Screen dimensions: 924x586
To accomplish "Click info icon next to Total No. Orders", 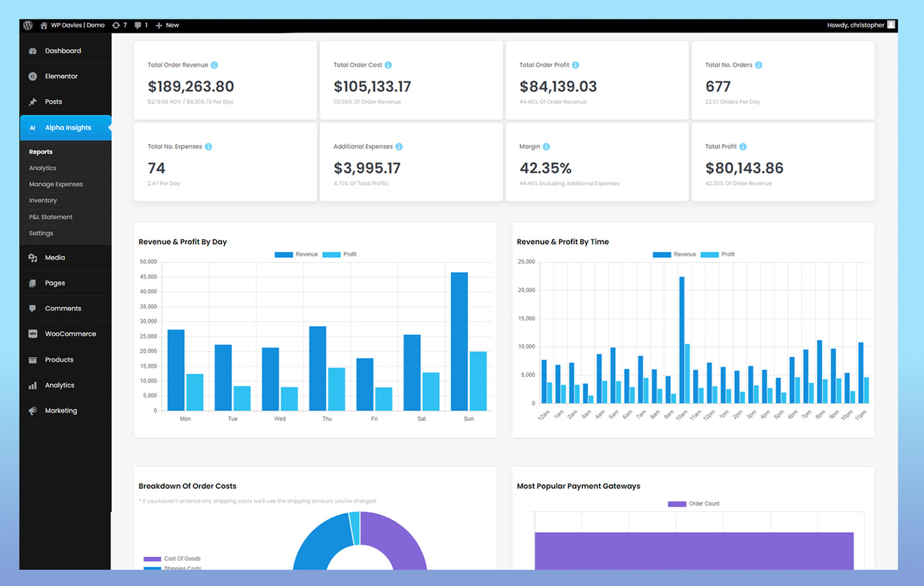I will point(758,65).
